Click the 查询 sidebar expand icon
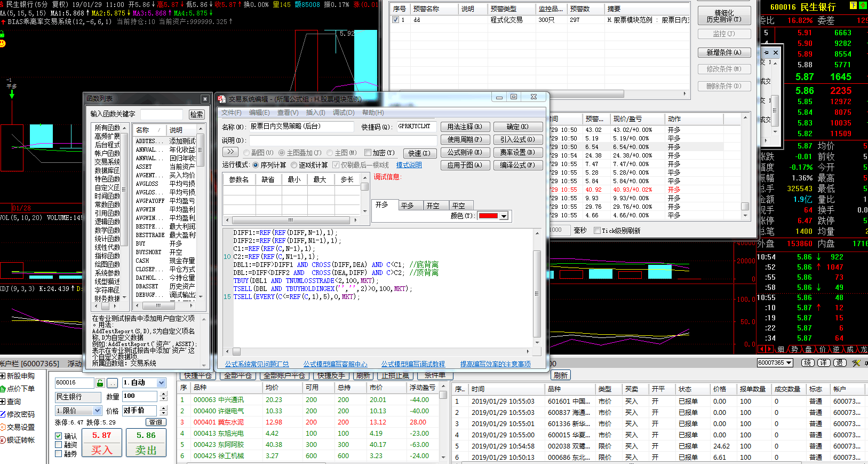This screenshot has width=868, height=464. click(3, 402)
